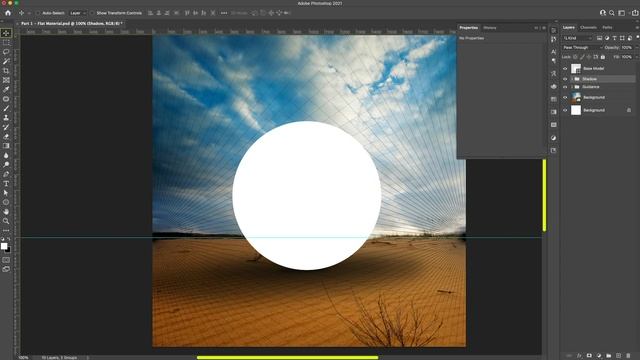Viewport: 640px width, 360px height.
Task: Hide the Background image layer with sky thumbnail
Action: coord(565,98)
